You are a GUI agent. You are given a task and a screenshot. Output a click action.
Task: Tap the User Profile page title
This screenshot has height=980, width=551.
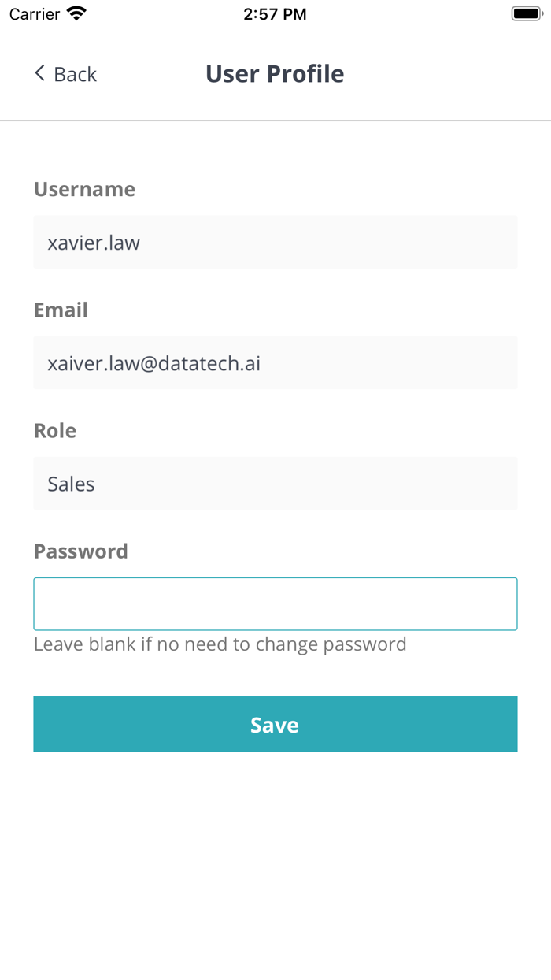[275, 74]
